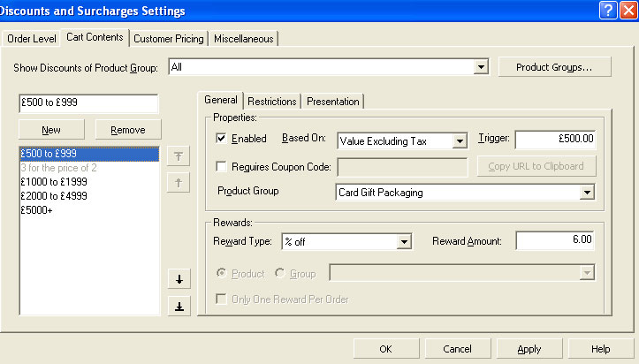Click the move-to-top arrow icon
Image resolution: width=639 pixels, height=364 pixels.
pyautogui.click(x=179, y=155)
